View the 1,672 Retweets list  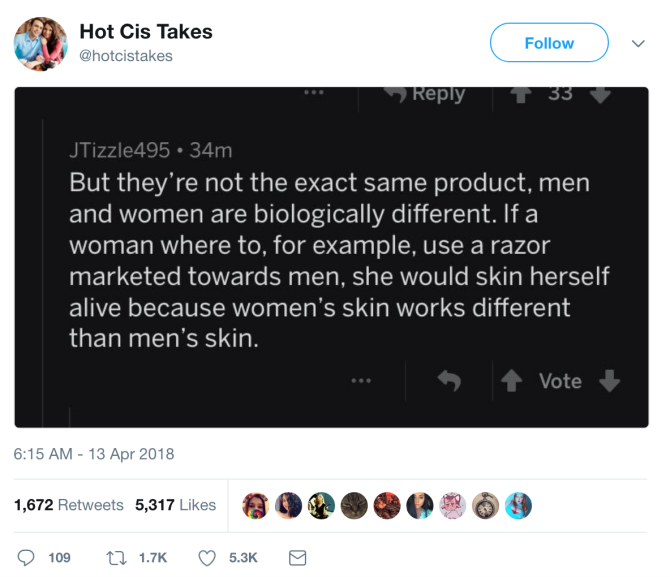tap(68, 505)
